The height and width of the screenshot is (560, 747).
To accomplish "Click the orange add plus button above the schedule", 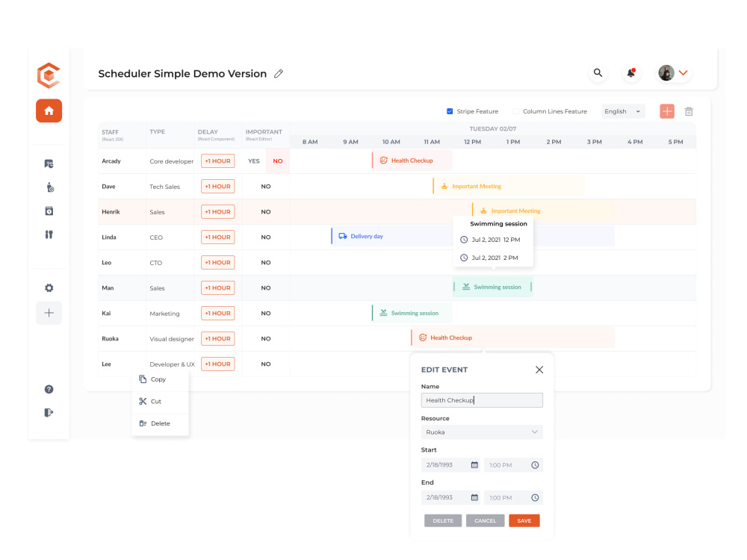I will pyautogui.click(x=667, y=111).
